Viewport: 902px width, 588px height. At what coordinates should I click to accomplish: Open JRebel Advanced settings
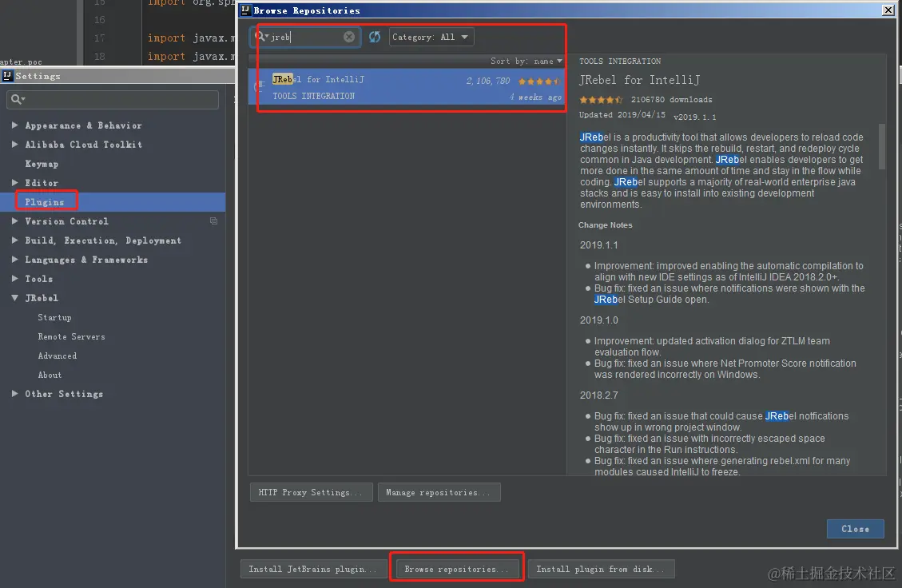click(x=57, y=356)
